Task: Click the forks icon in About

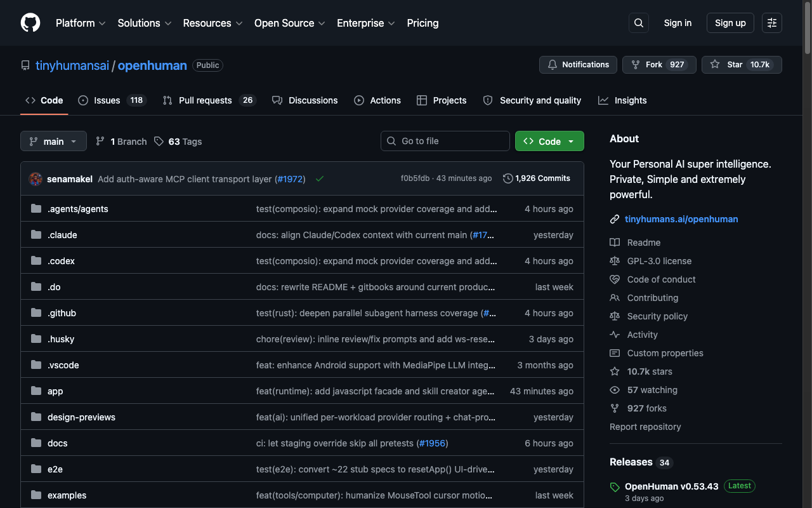Action: pos(615,408)
